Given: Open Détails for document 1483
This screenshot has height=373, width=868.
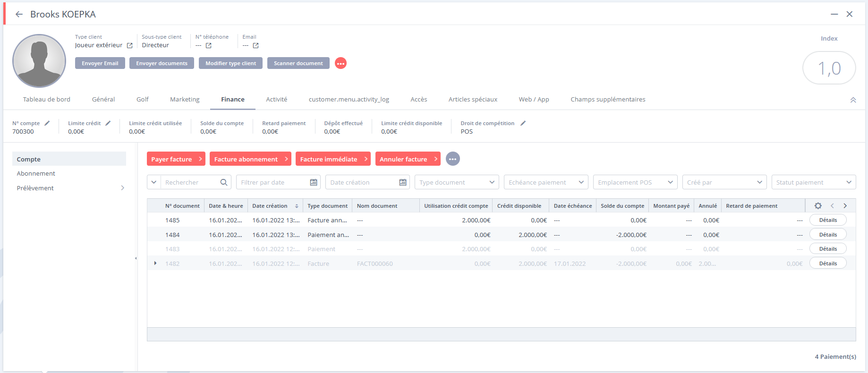Looking at the screenshot, I should tap(828, 249).
